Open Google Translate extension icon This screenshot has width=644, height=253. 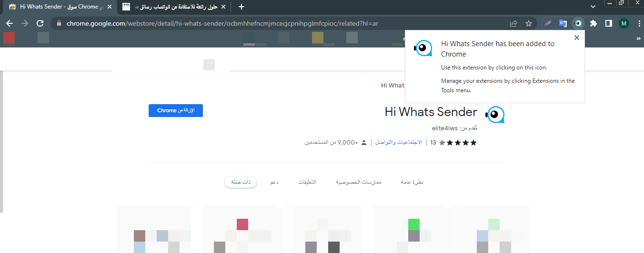coord(563,23)
